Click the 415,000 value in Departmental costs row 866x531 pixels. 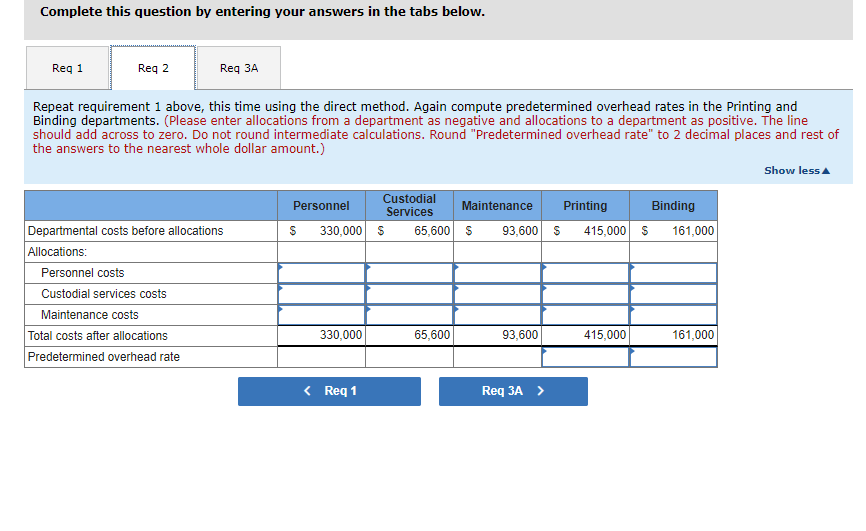click(605, 231)
